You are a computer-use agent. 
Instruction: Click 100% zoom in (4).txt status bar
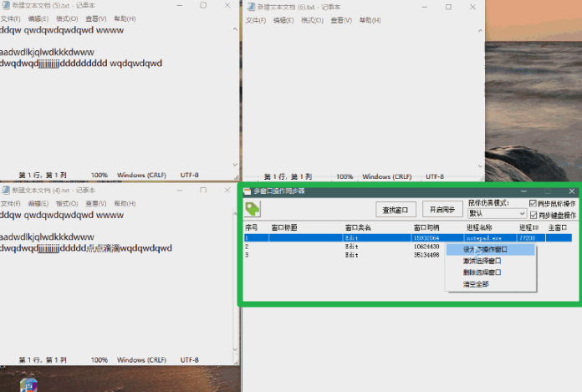[100, 359]
